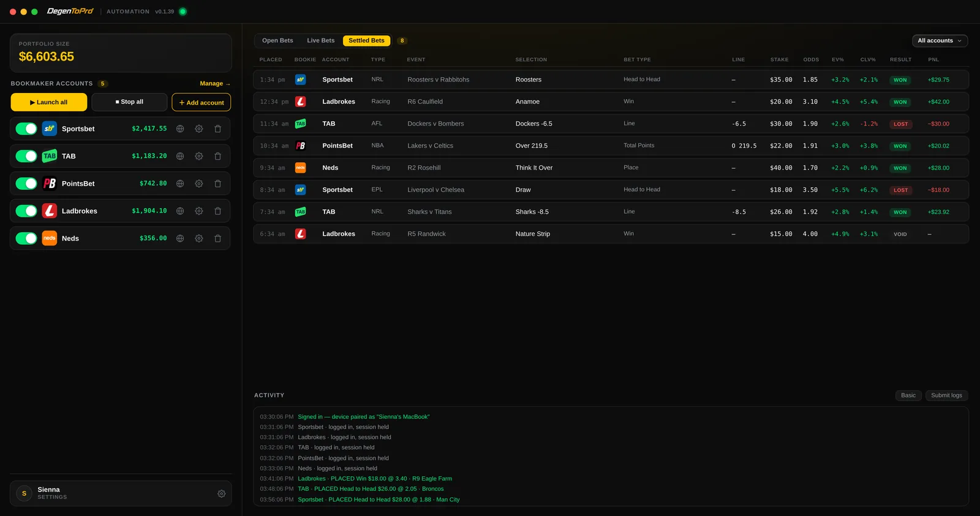Click the Add account button
The image size is (980, 516).
click(202, 102)
